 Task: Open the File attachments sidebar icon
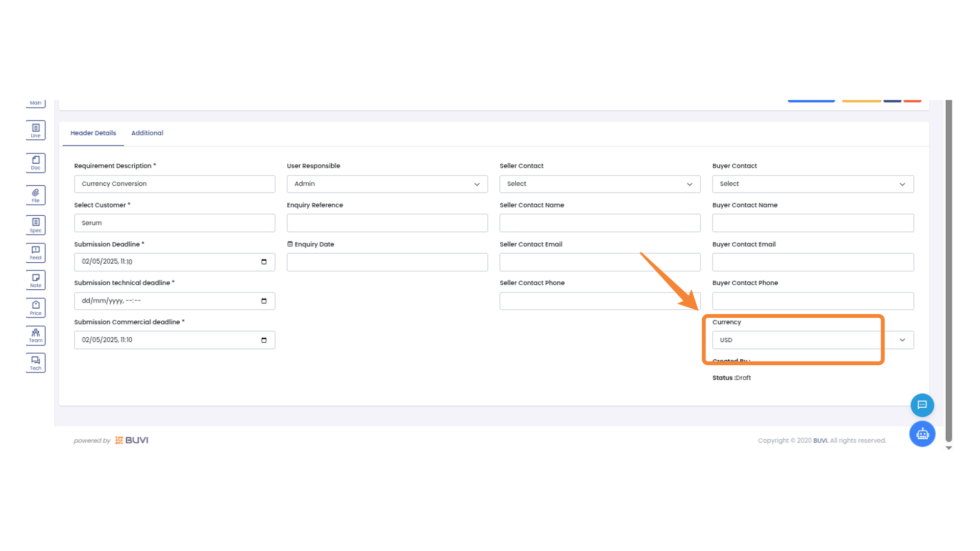pos(36,195)
